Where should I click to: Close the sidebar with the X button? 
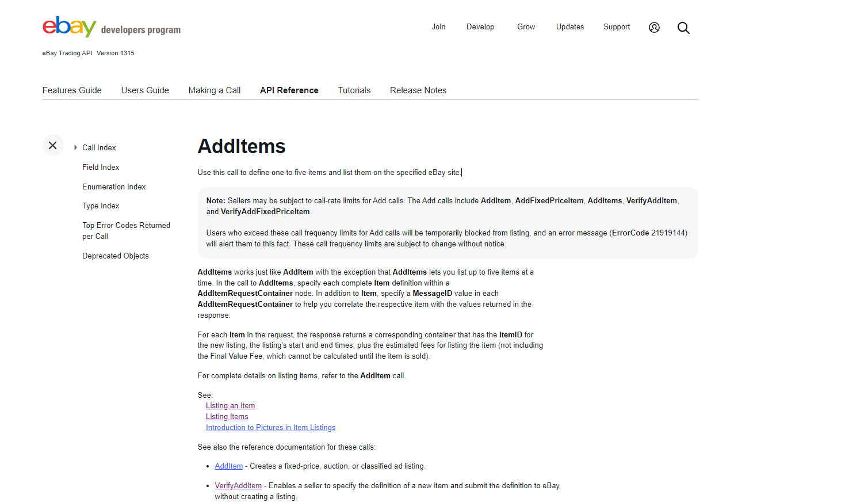point(52,145)
